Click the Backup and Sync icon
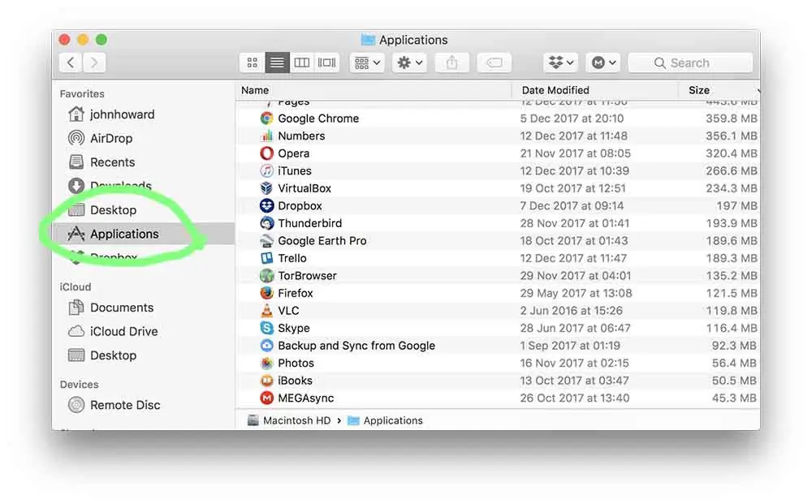This screenshot has height=504, width=812. click(x=266, y=346)
